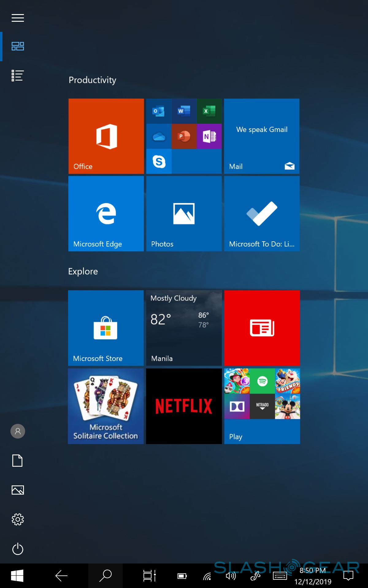
Task: Open the Manila weather tile
Action: [184, 328]
